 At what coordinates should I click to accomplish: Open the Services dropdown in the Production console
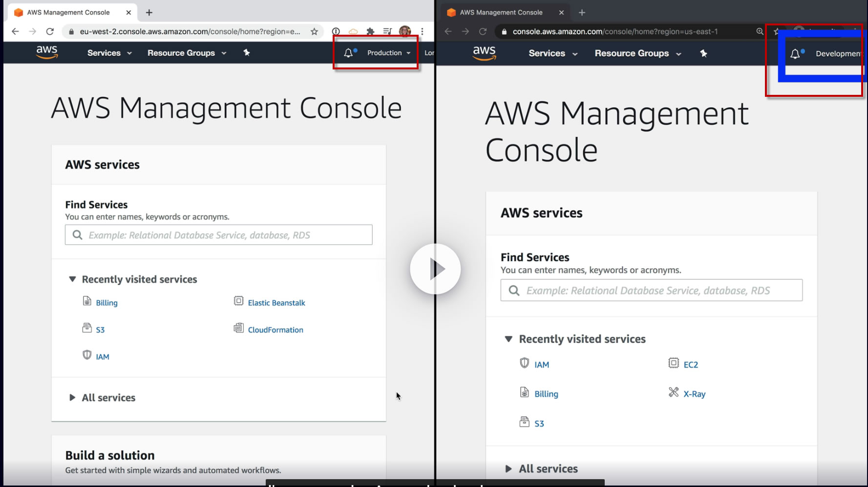click(x=109, y=53)
